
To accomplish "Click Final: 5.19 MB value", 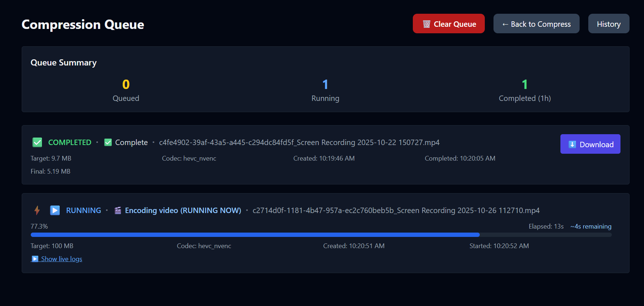I will [51, 171].
